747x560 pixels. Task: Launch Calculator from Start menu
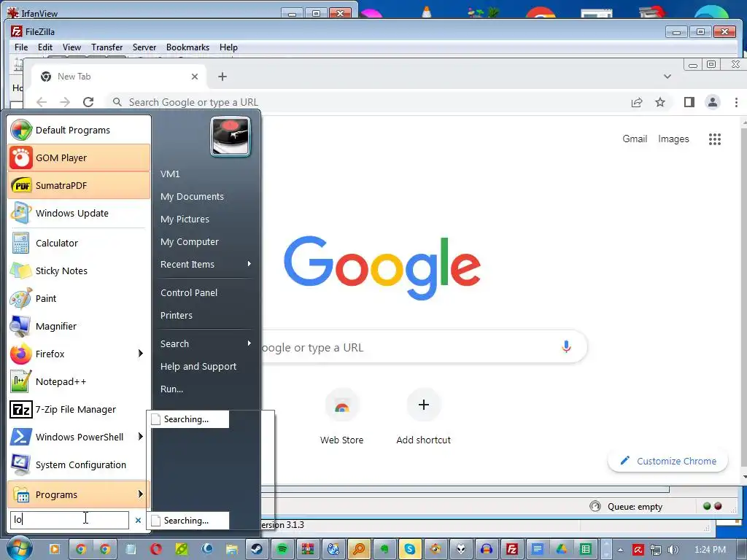tap(79, 243)
